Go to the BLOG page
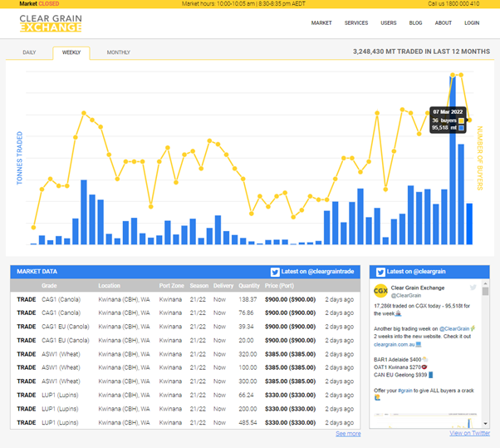Image resolution: width=500 pixels, height=448 pixels. click(415, 23)
